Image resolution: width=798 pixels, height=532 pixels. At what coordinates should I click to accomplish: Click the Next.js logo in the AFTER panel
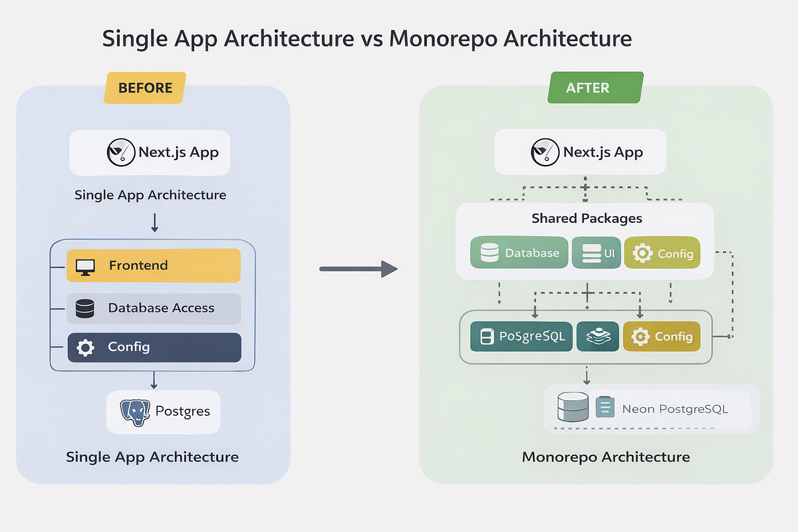[x=545, y=152]
